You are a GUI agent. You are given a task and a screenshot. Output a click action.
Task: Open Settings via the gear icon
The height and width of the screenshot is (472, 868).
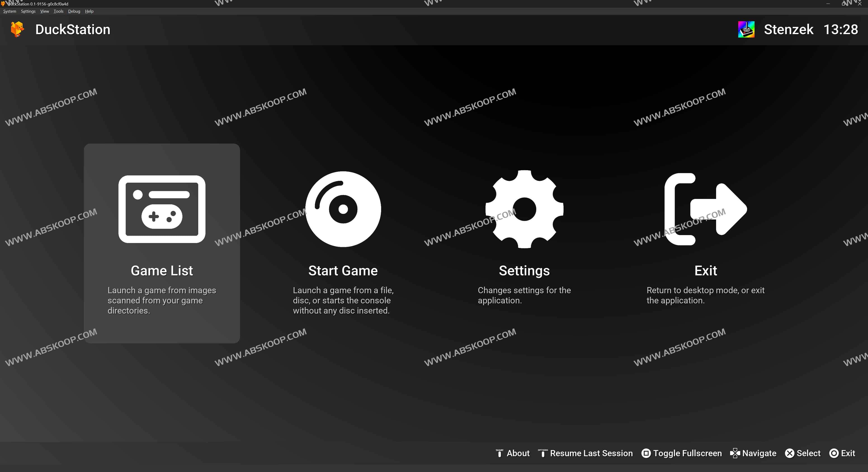click(524, 209)
